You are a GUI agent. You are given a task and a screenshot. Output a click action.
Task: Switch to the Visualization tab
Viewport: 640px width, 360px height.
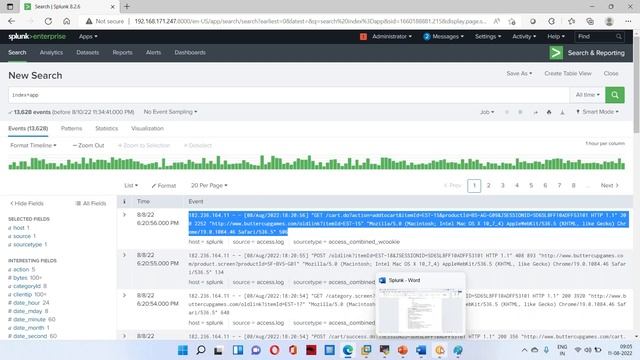click(147, 129)
